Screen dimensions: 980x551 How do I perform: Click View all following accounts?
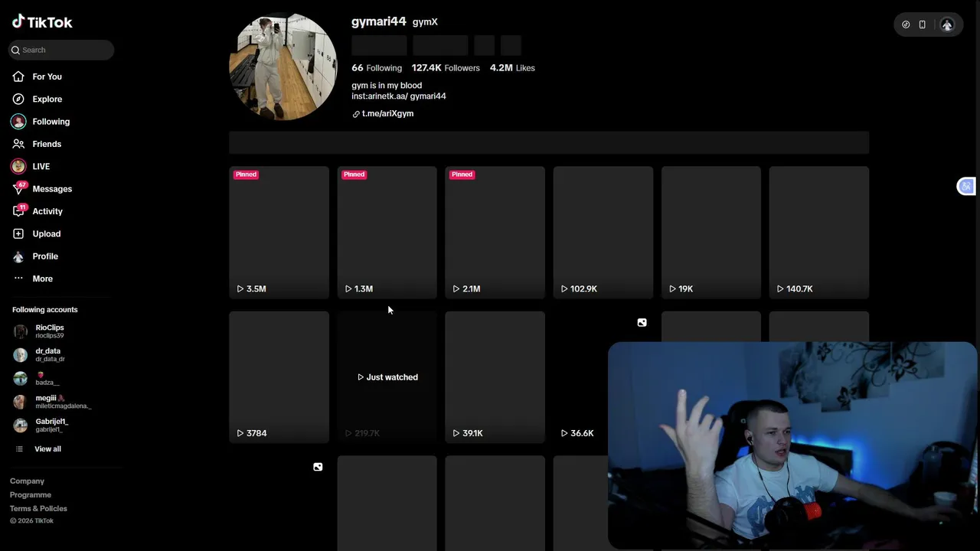[x=47, y=449]
